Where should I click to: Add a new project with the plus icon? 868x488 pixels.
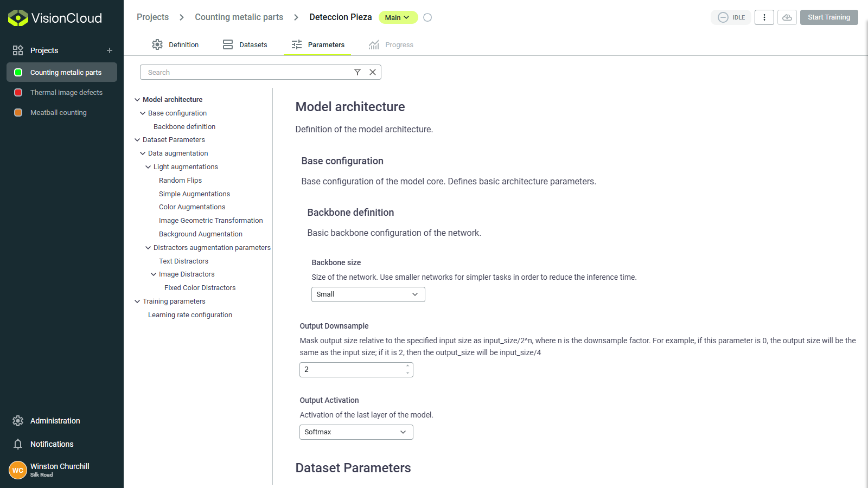click(x=109, y=50)
